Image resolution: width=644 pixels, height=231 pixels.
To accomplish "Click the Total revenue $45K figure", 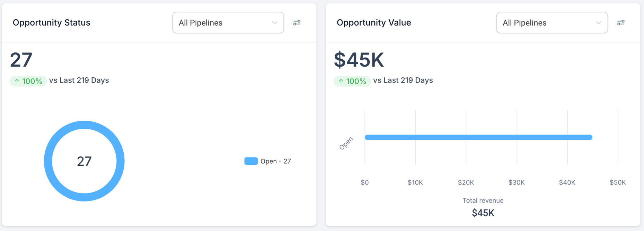I will [483, 213].
